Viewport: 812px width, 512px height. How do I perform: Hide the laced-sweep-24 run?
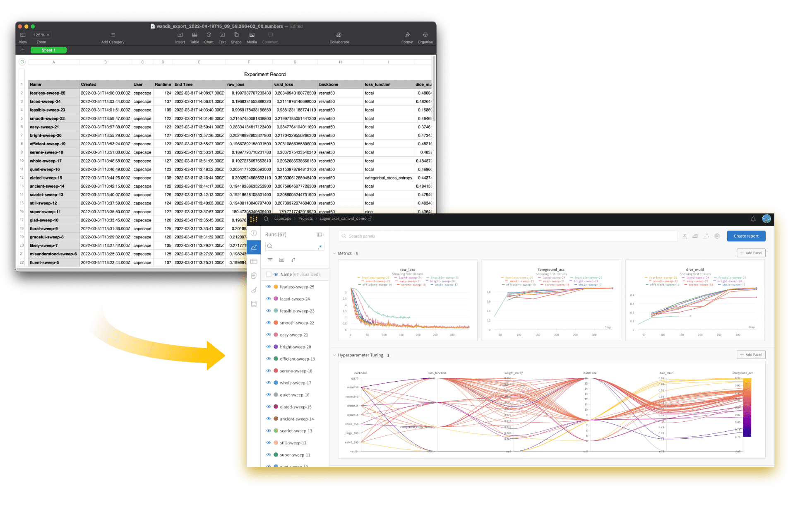pyautogui.click(x=268, y=299)
